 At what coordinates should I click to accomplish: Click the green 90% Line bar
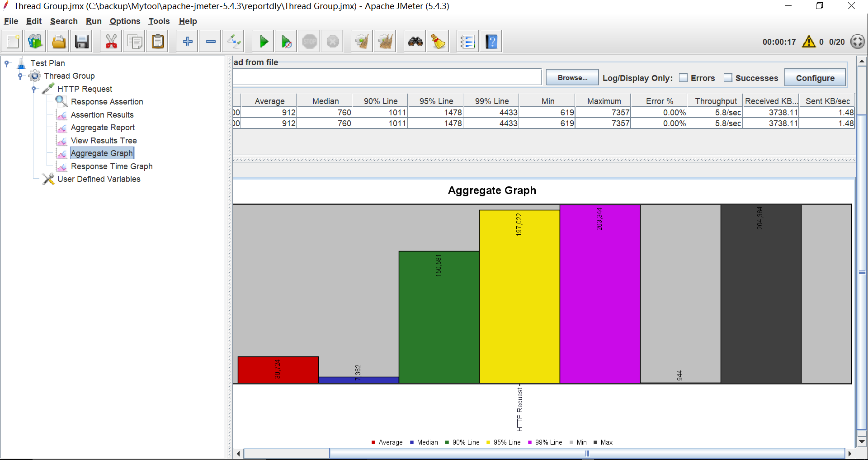[439, 318]
